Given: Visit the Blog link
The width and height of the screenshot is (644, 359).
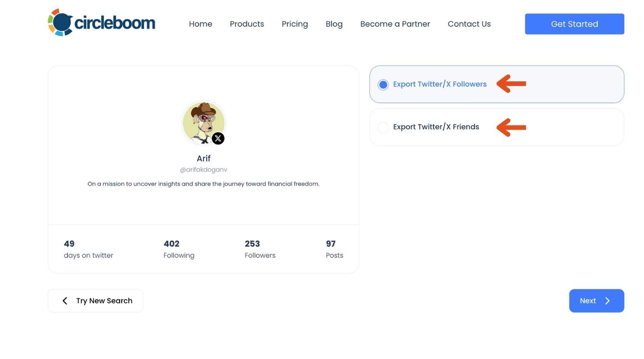Looking at the screenshot, I should click(334, 24).
